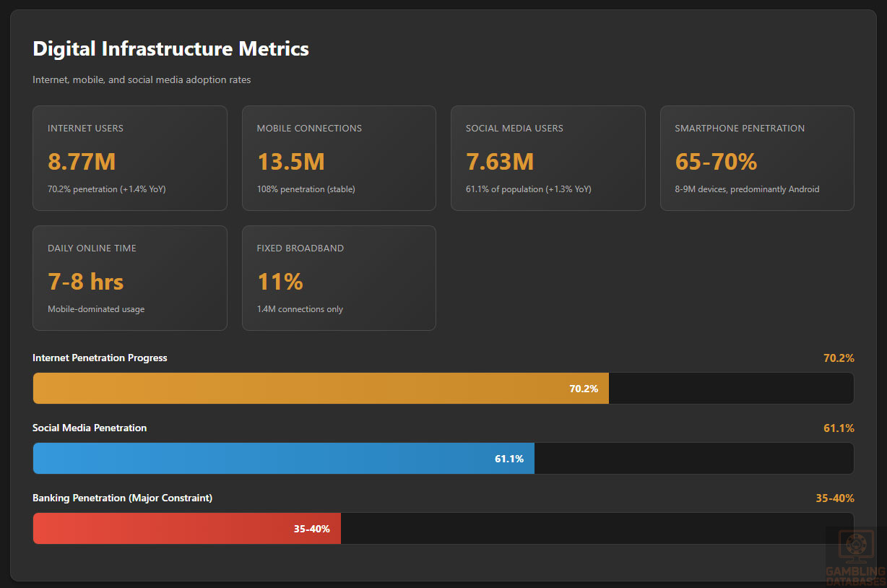Click the Banking Penetration (Major Constraint) label

pos(122,498)
